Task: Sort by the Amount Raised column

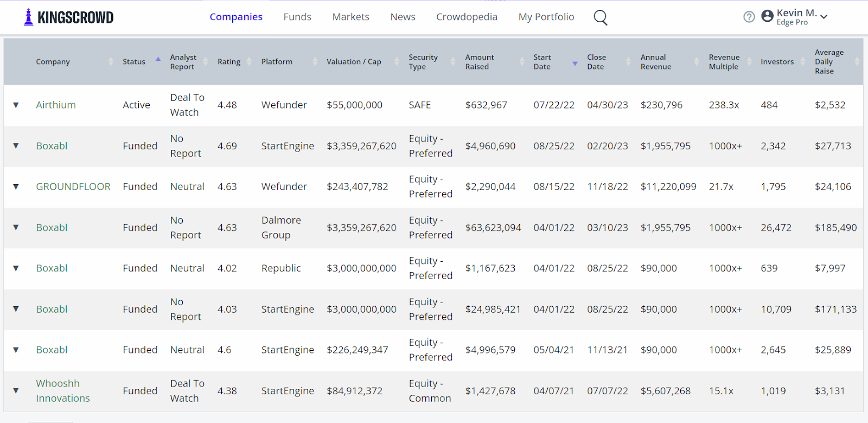Action: (x=480, y=62)
